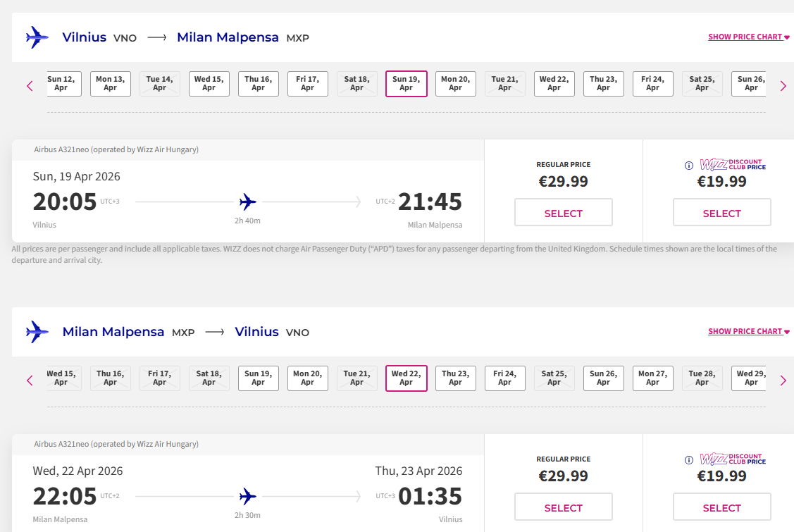Switch return date to Tue 21, Apr
The image size is (794, 532).
(x=357, y=378)
